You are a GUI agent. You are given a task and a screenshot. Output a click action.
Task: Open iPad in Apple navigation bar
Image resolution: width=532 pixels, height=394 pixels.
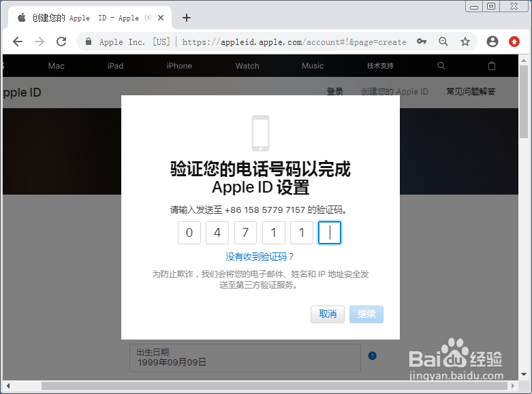pyautogui.click(x=115, y=66)
